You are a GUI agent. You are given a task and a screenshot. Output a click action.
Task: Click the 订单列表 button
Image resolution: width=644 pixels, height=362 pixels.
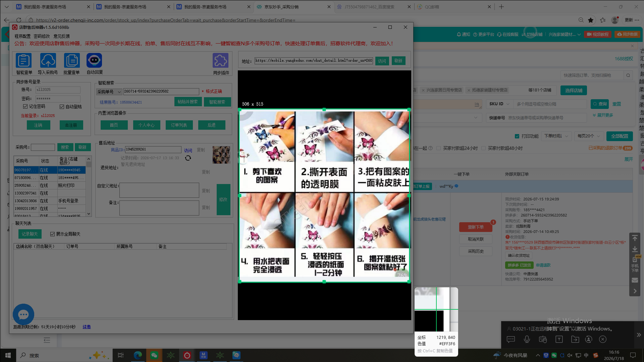pos(179,125)
